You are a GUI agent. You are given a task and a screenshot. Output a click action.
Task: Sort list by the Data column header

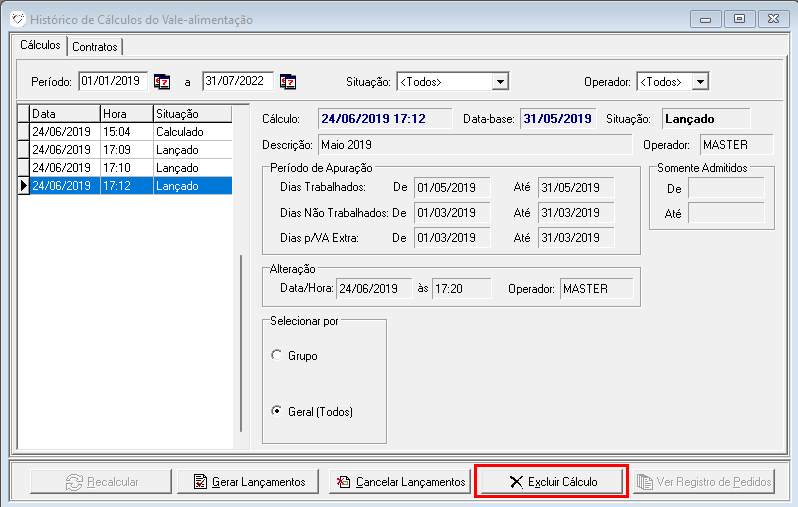(x=64, y=114)
